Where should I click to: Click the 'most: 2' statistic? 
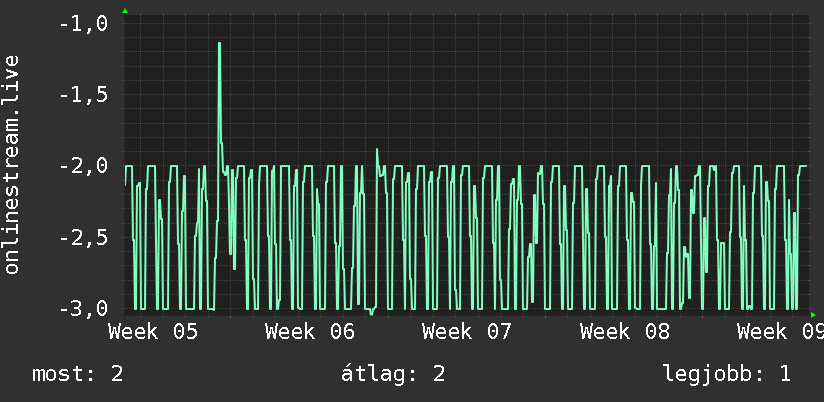coord(78,374)
